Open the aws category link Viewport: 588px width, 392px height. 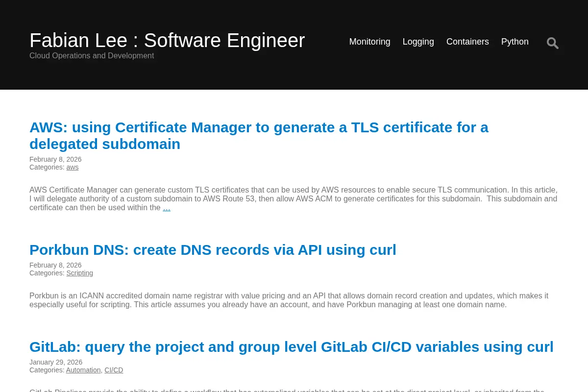pos(73,167)
